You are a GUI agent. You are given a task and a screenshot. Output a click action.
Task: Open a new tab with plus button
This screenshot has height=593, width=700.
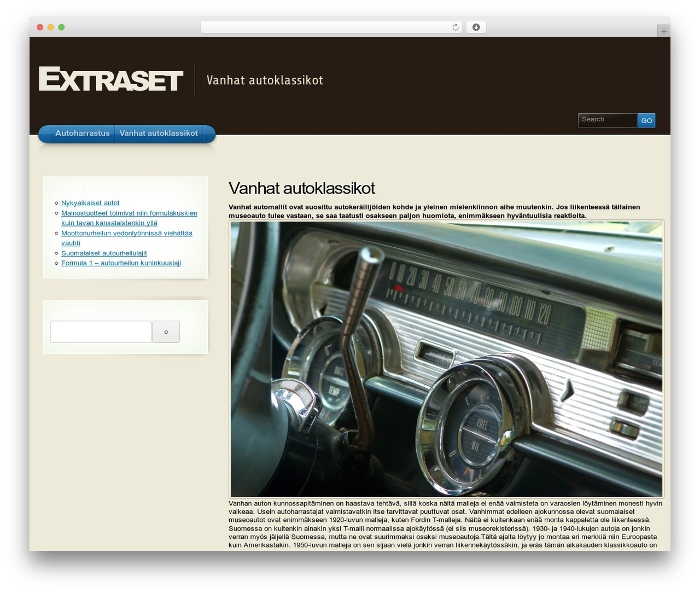tap(663, 31)
